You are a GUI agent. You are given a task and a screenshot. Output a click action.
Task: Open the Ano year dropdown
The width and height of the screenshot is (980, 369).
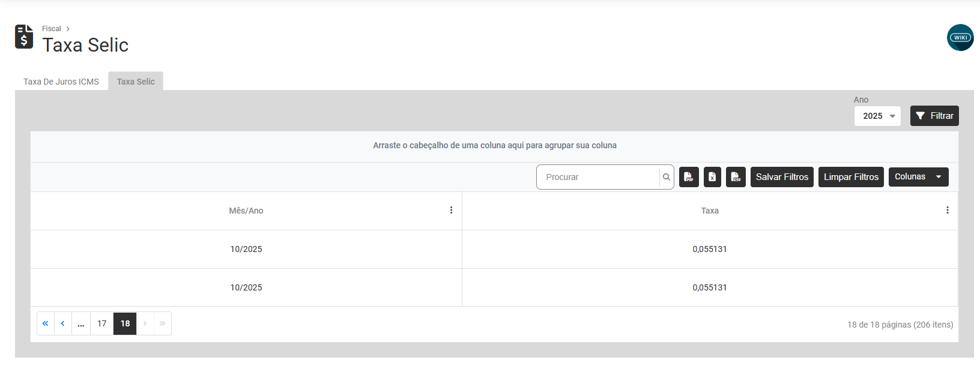click(877, 116)
